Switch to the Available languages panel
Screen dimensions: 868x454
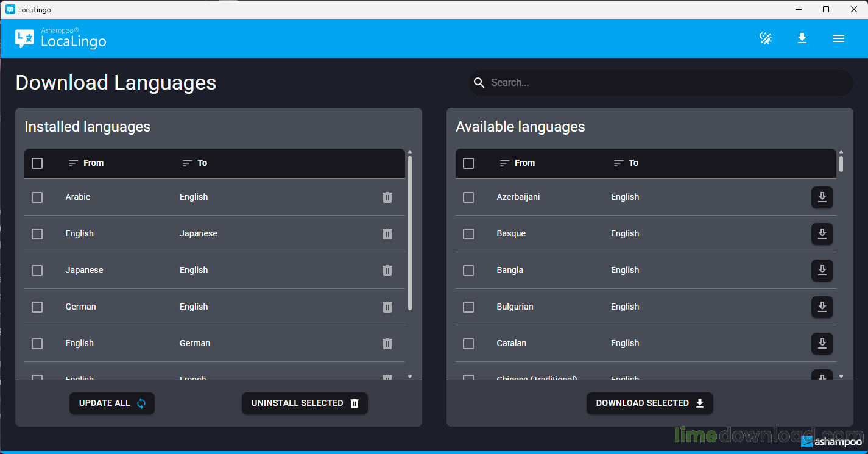(520, 126)
